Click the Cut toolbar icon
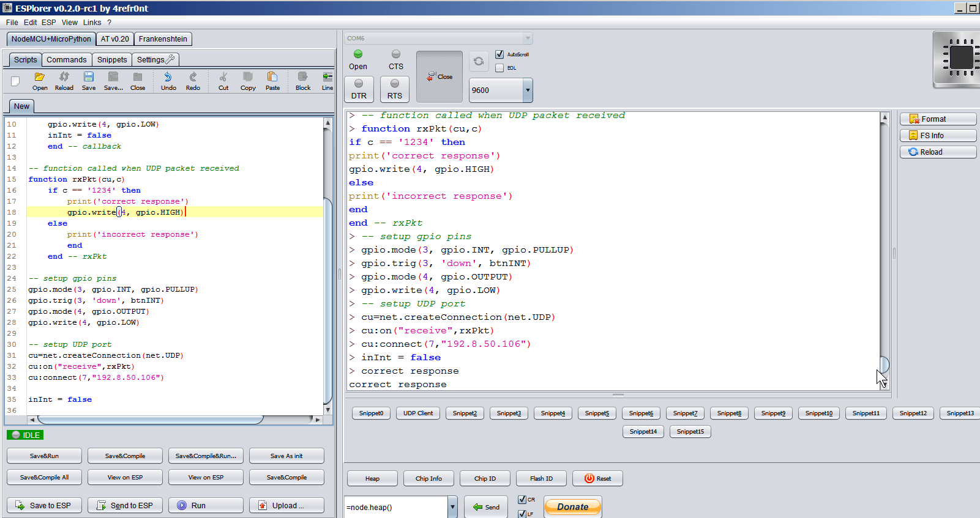Viewport: 980px width, 518px height. pyautogui.click(x=223, y=81)
